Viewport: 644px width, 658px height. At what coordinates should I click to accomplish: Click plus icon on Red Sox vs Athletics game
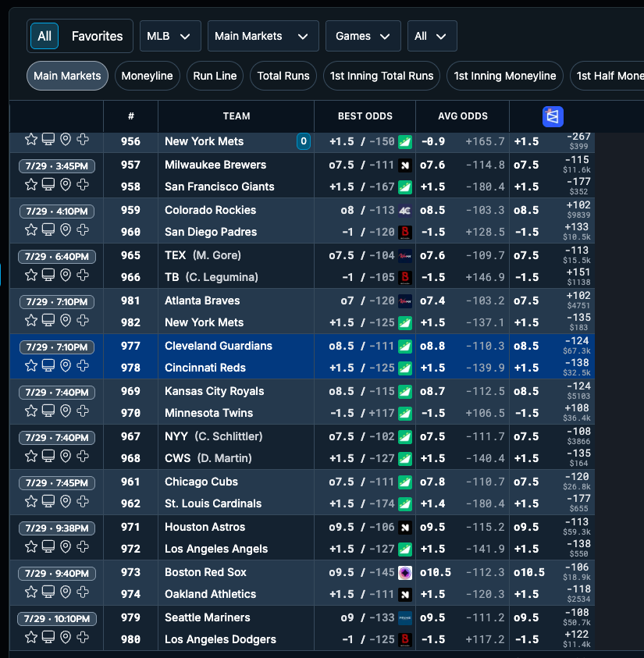[x=83, y=592]
